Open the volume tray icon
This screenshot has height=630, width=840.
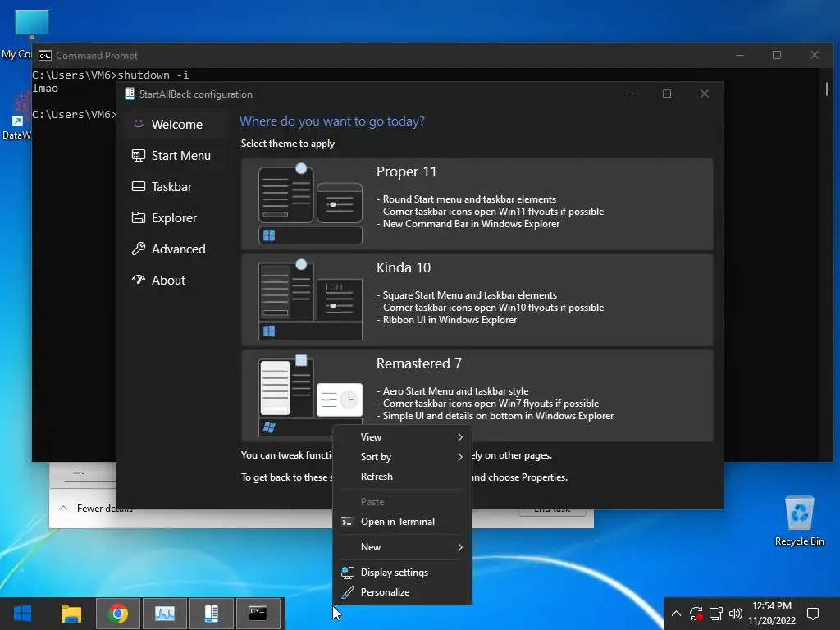pos(736,614)
